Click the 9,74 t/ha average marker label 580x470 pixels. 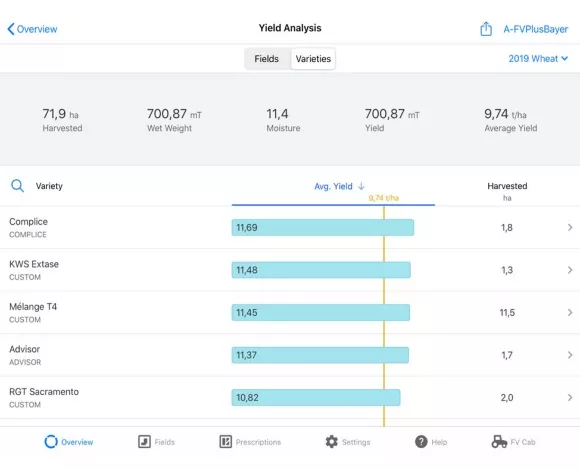(384, 198)
